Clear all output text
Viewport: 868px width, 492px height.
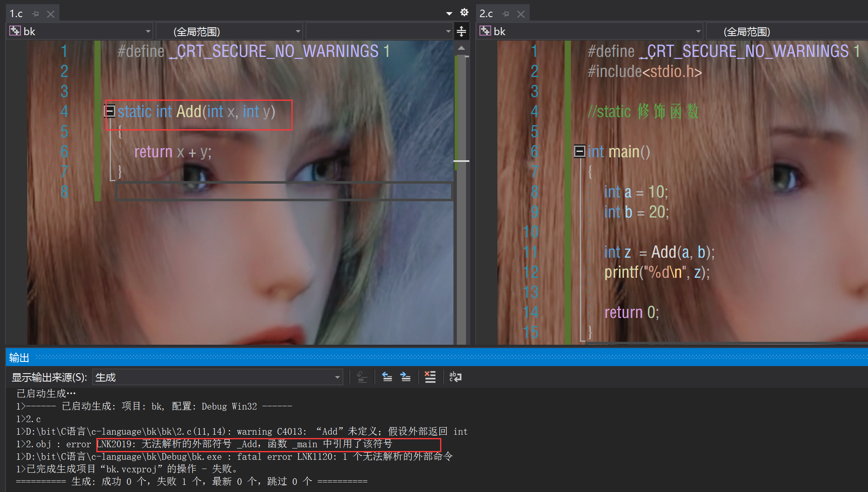point(430,377)
